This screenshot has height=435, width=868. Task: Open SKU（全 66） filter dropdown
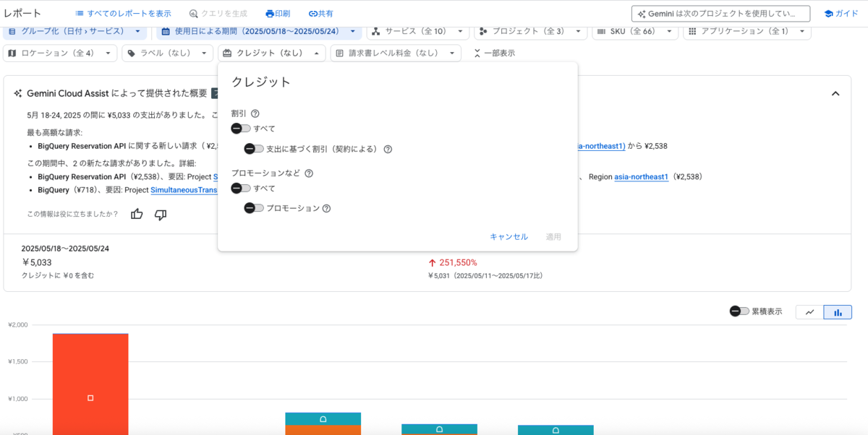(x=636, y=31)
